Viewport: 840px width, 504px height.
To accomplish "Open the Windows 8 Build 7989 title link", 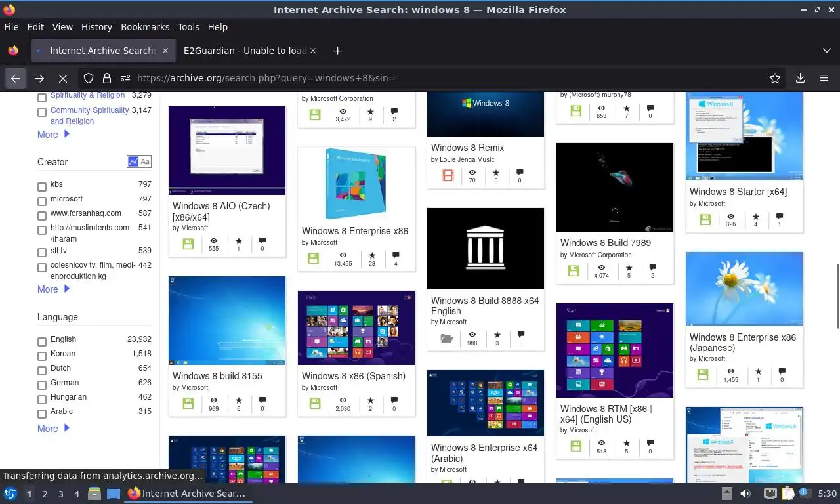I will (606, 243).
